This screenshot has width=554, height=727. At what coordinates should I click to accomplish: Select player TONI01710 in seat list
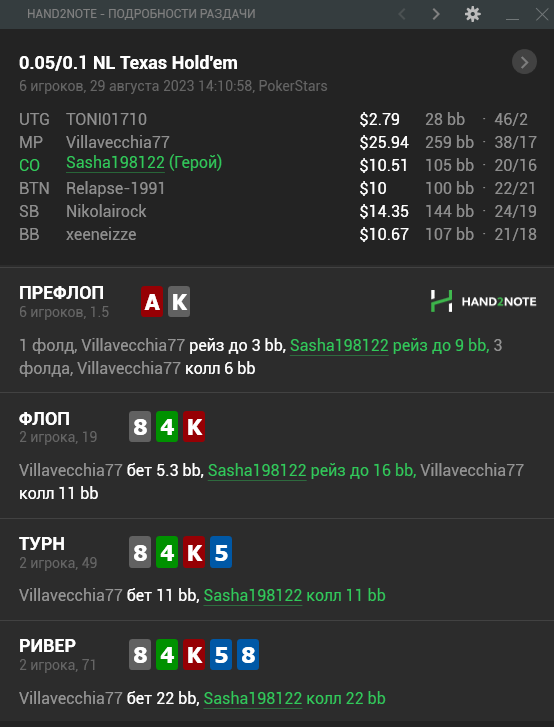pos(106,119)
